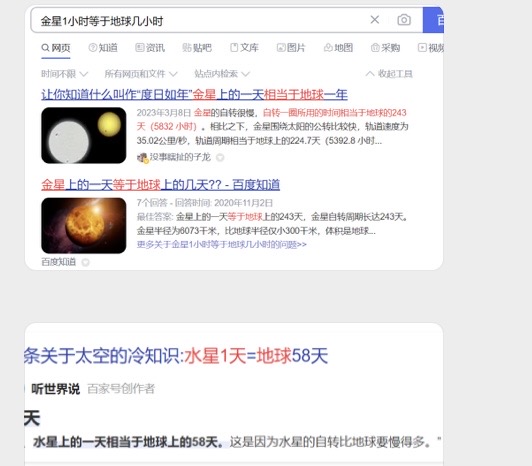Clear the search box with the X icon

pos(375,20)
